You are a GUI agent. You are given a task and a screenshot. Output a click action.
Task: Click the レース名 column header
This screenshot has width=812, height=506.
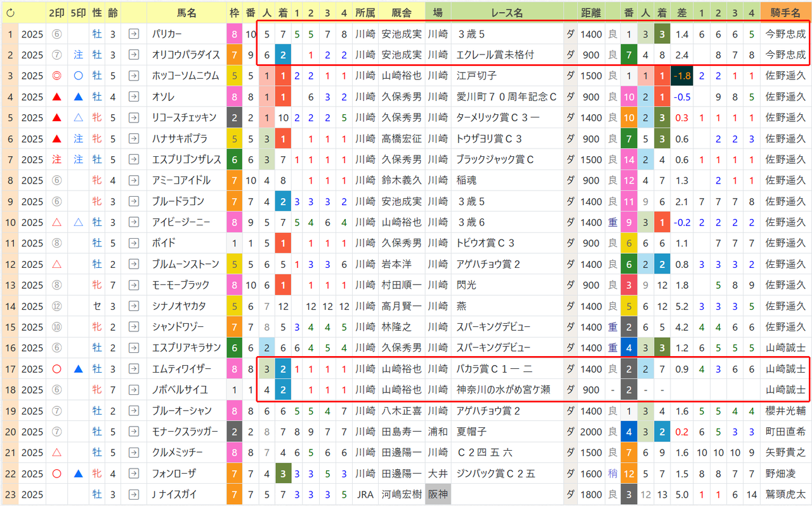pos(507,12)
